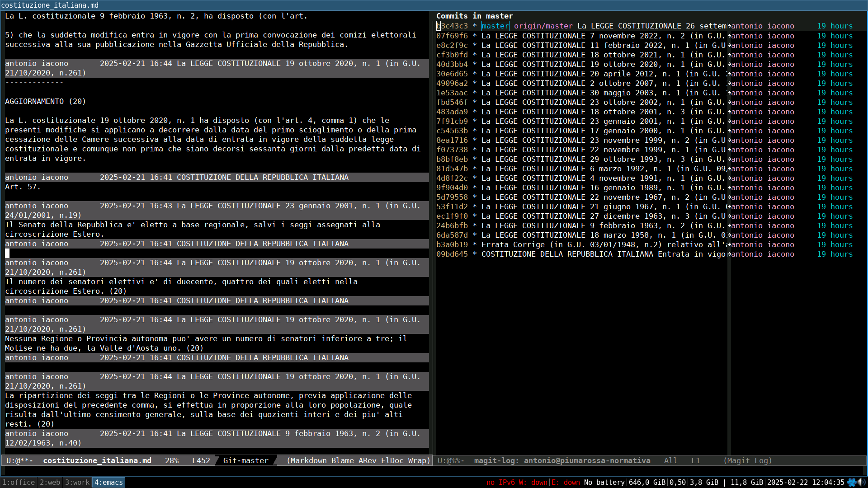The width and height of the screenshot is (868, 488).
Task: Click the Magit Log mode indicator
Action: (x=748, y=460)
